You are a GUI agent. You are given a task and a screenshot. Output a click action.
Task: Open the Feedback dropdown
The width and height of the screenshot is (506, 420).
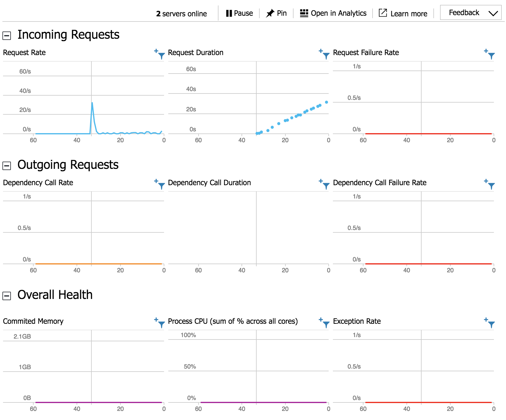[471, 13]
